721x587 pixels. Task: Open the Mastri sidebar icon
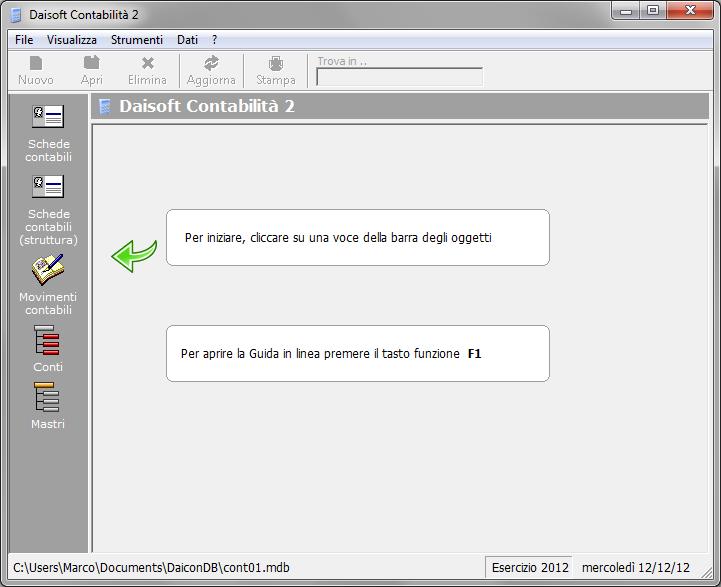pos(47,398)
